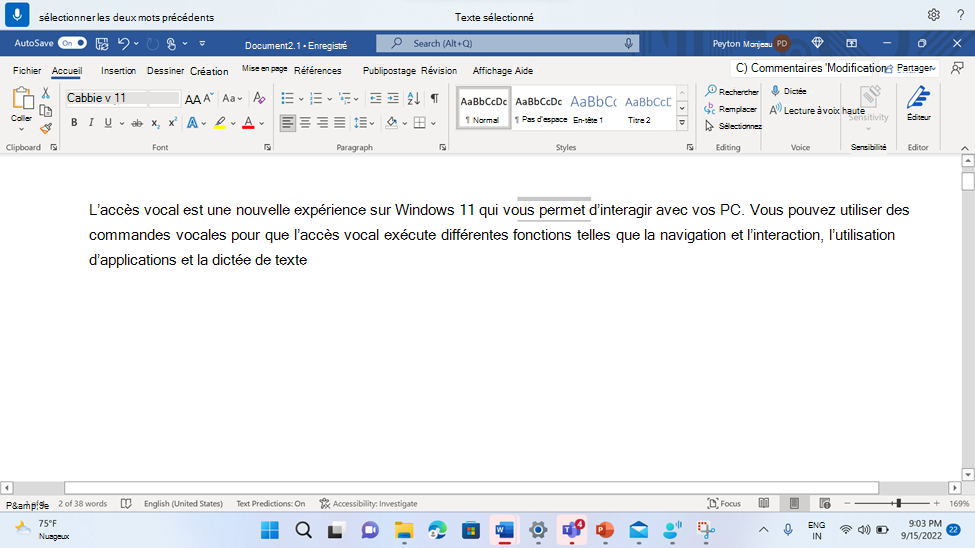Viewport: 975px width, 548px height.
Task: Apply yellow text highlight color
Action: (x=220, y=123)
